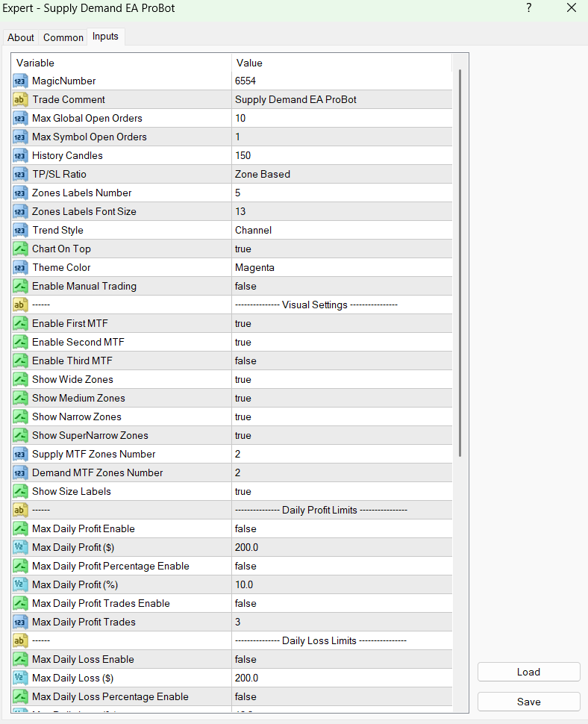The width and height of the screenshot is (588, 724).
Task: Switch to the Common tab
Action: tap(63, 37)
